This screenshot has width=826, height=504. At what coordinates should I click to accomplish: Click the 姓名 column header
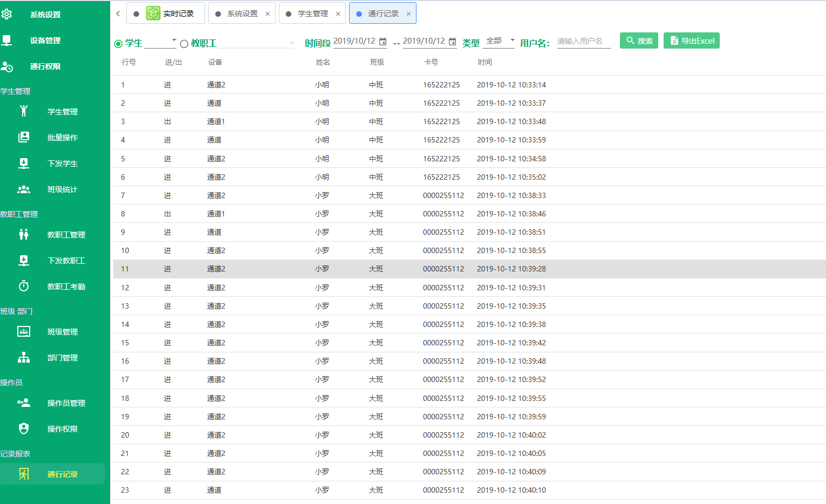coord(323,62)
